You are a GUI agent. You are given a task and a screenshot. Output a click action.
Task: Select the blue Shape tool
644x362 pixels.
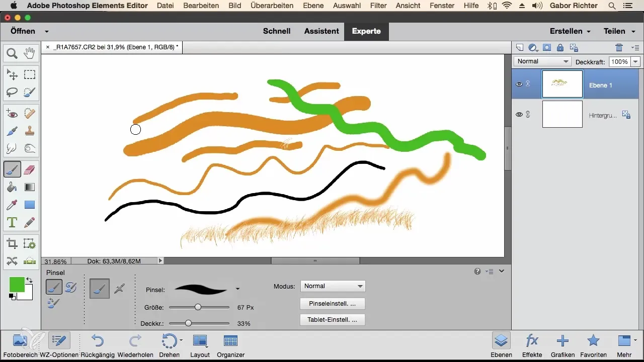click(30, 205)
